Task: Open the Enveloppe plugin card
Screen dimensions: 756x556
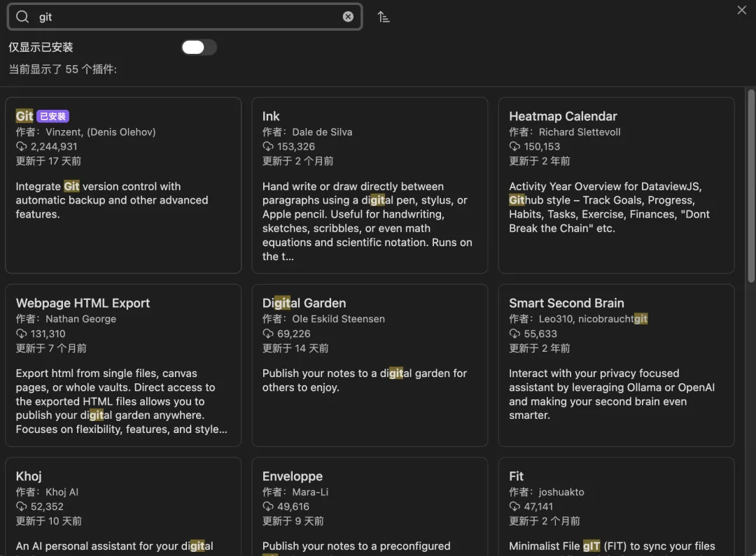Action: tap(370, 506)
